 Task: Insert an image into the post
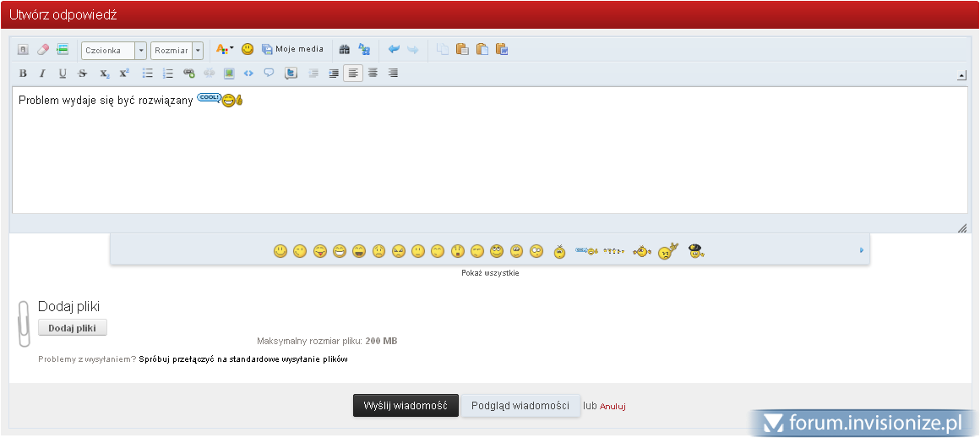click(x=229, y=74)
